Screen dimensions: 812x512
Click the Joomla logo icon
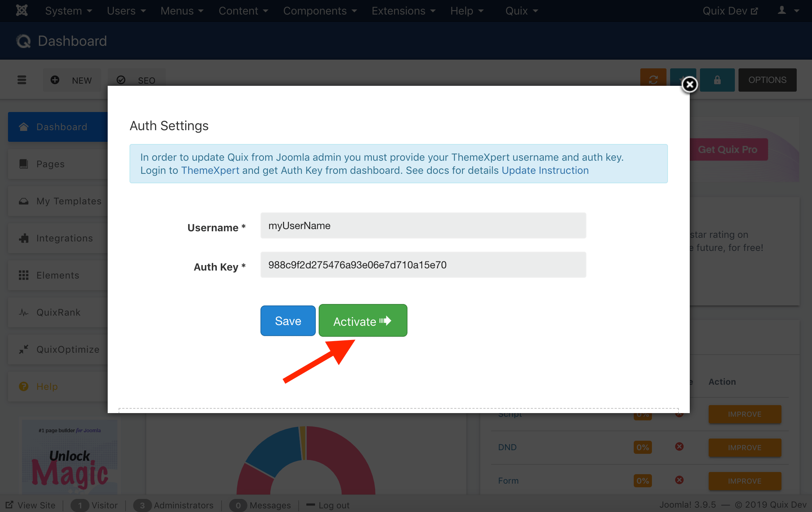click(x=22, y=11)
